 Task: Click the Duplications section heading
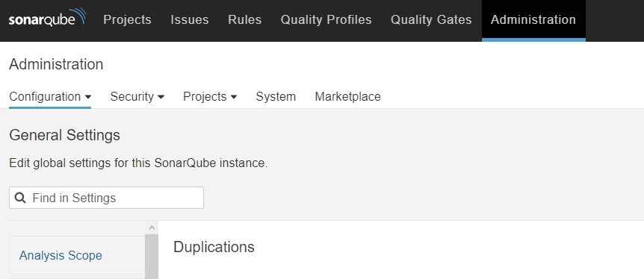214,247
